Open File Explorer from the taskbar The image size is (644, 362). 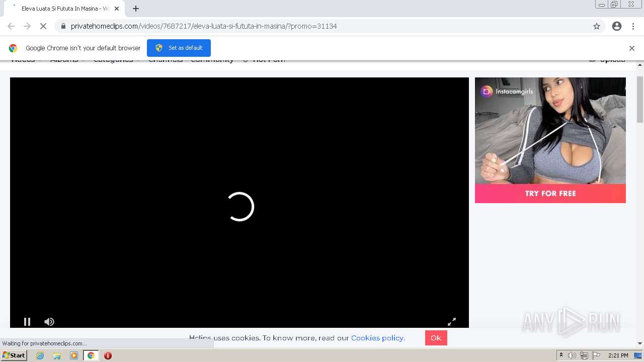57,355
